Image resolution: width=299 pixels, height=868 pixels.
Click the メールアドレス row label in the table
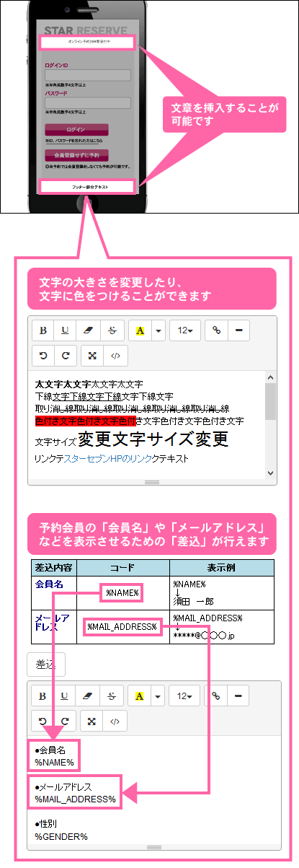tap(53, 623)
